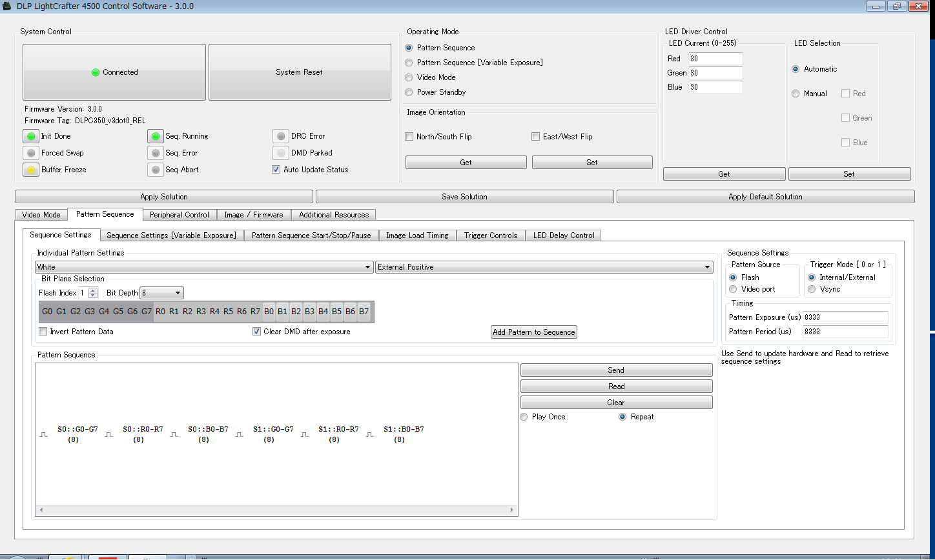Open Sequence Settings [Variable Exposure] sub-tab

pos(172,235)
